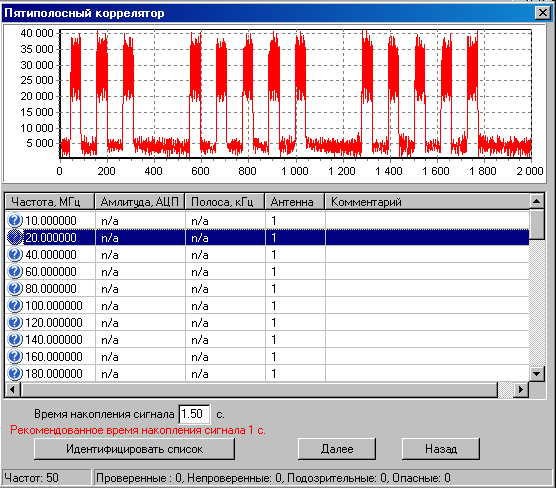556x488 pixels.
Task: Click question icon beside 40.000000 frequency
Action: coord(15,254)
